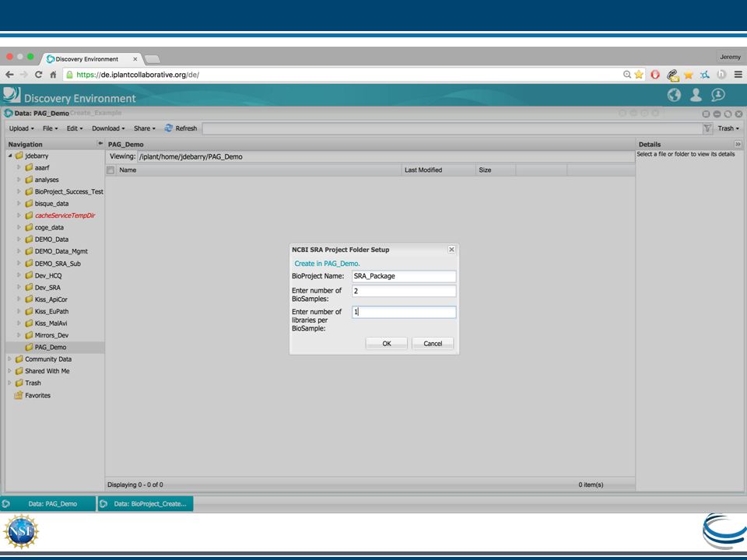
Task: Open the globe icon in Discovery Environment header
Action: pyautogui.click(x=674, y=95)
